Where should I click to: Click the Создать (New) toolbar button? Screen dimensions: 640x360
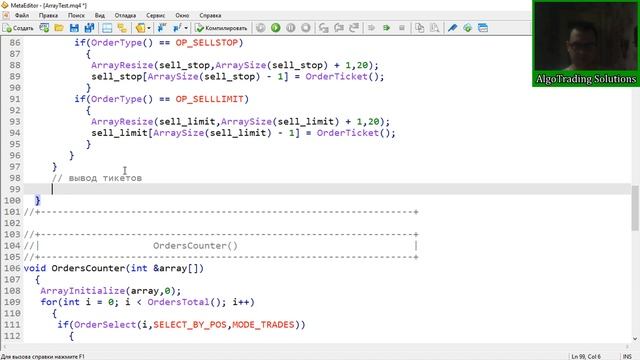[18, 28]
